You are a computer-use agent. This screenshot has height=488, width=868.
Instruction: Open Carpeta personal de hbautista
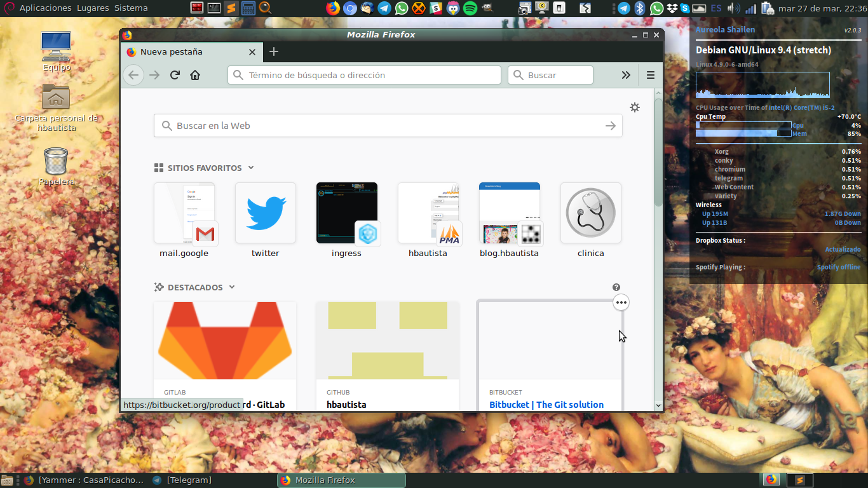tap(57, 107)
